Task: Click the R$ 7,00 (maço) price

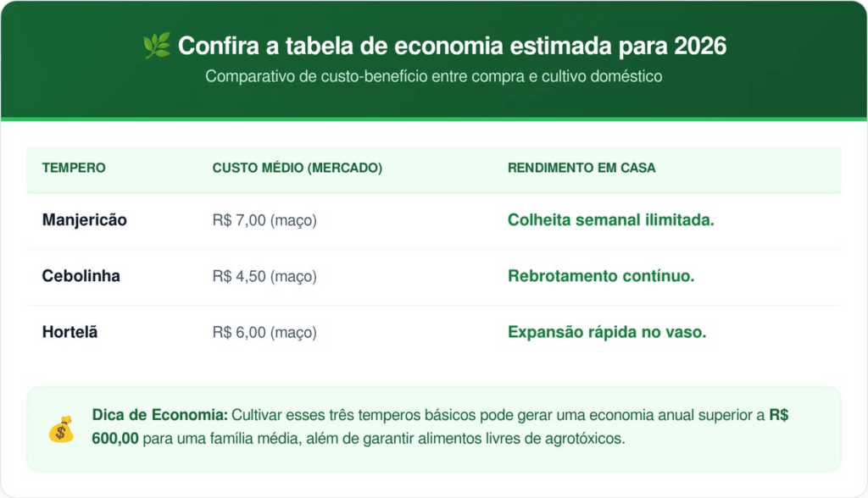Action: pyautogui.click(x=264, y=220)
